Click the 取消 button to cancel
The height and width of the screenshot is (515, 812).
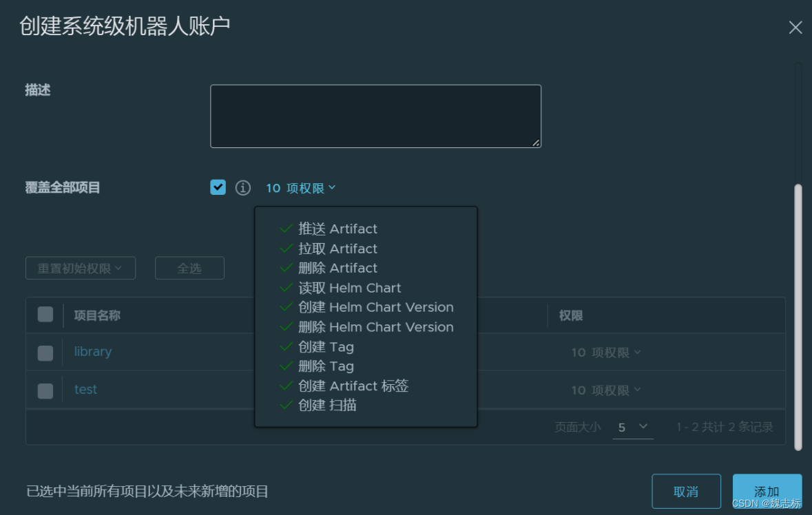(x=686, y=491)
